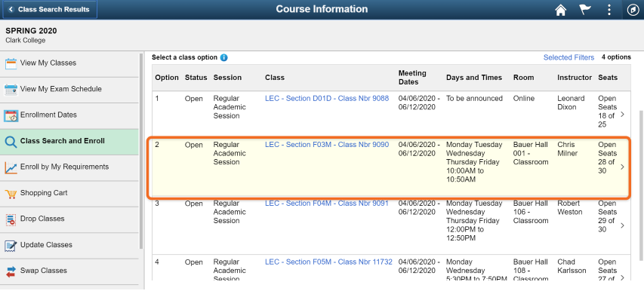Click the Enroll by My Requirements chart icon

(x=11, y=167)
